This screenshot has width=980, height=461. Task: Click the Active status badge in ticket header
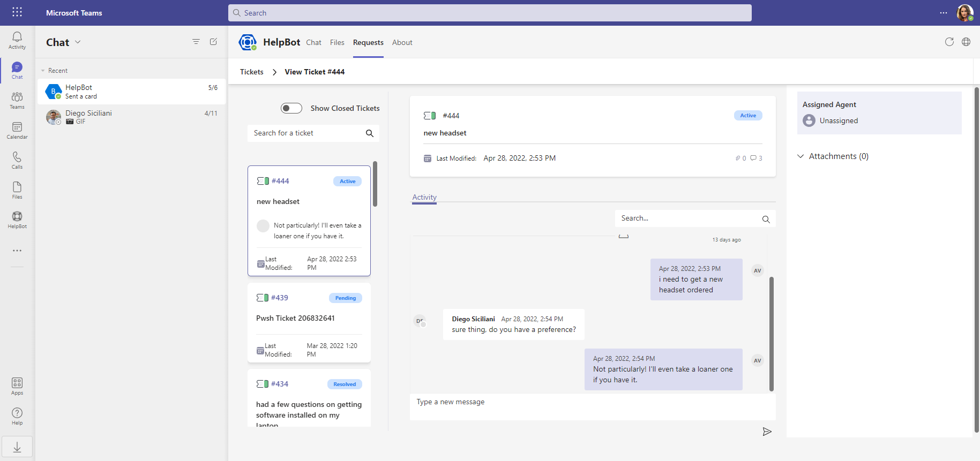pyautogui.click(x=748, y=116)
